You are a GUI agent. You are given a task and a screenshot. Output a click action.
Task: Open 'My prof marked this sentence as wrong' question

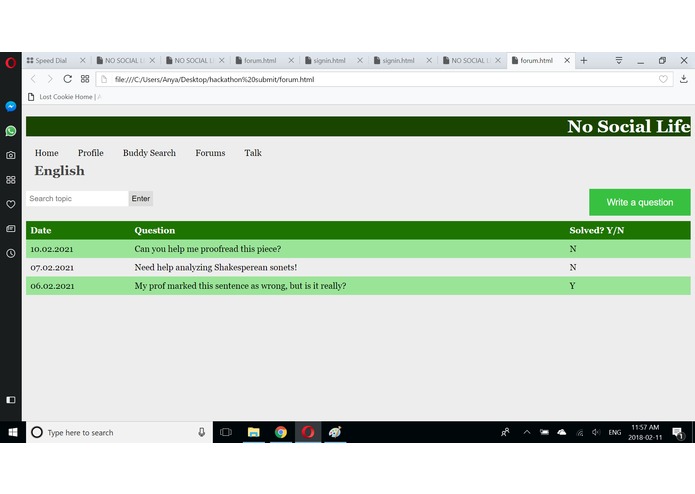[x=240, y=286]
